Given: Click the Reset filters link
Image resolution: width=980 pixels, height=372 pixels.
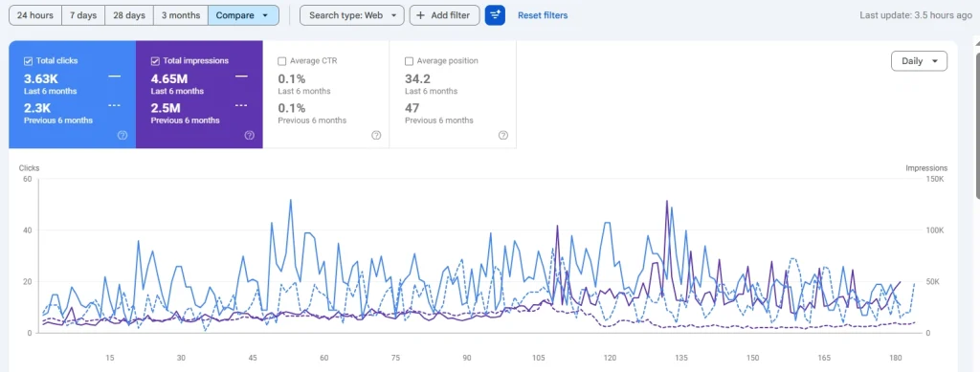Looking at the screenshot, I should click(x=543, y=15).
